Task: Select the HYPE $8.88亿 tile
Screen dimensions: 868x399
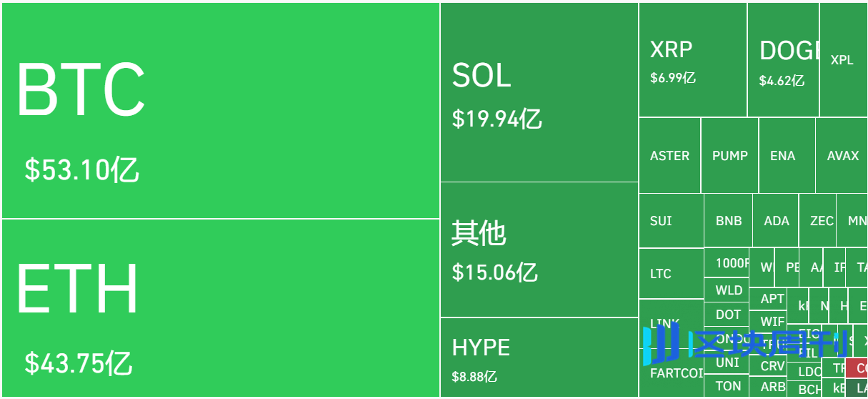Action: pyautogui.click(x=539, y=357)
